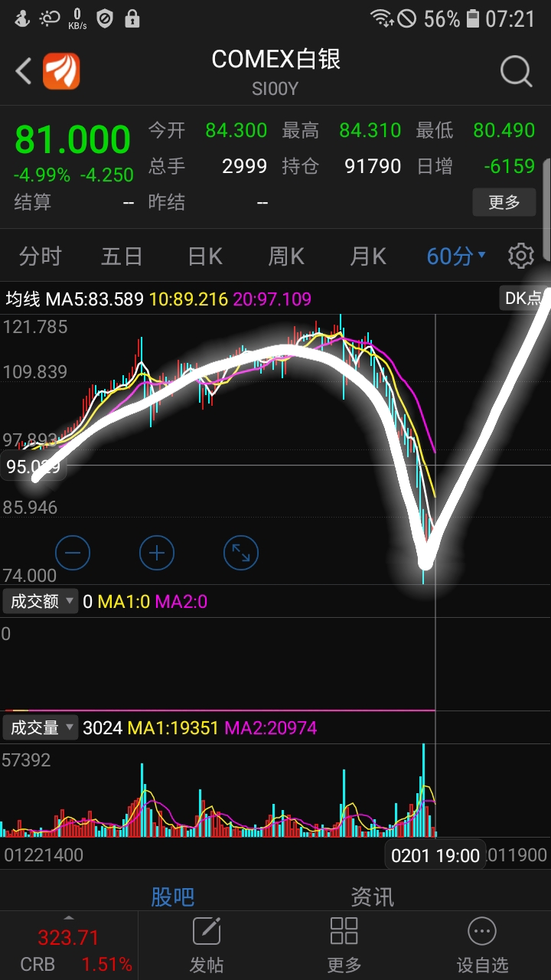Tap the 均线 MA5:83.589 label
551x980 pixels.
[x=75, y=299]
